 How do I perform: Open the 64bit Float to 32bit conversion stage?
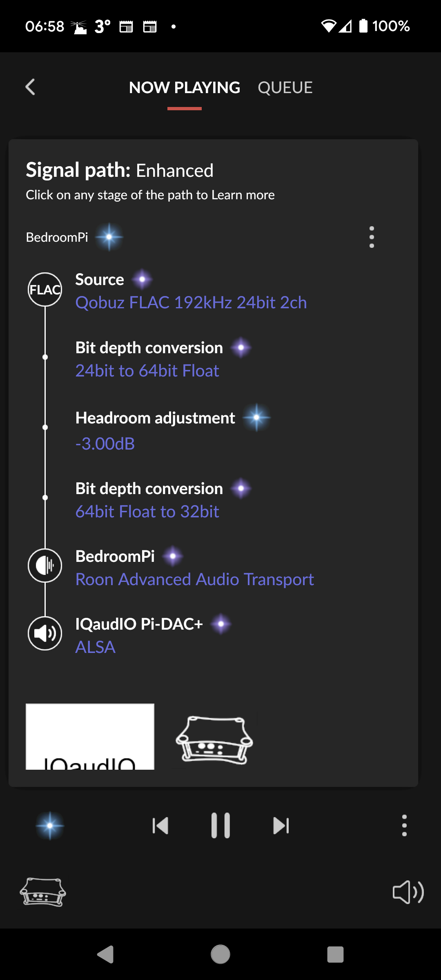tap(147, 512)
